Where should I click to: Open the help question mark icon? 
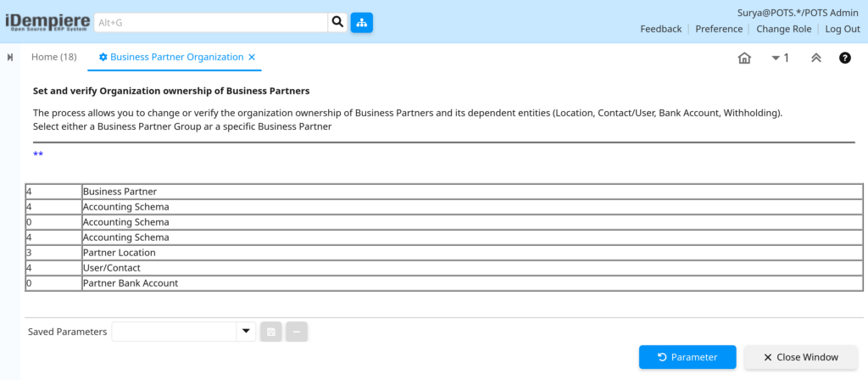[x=845, y=58]
